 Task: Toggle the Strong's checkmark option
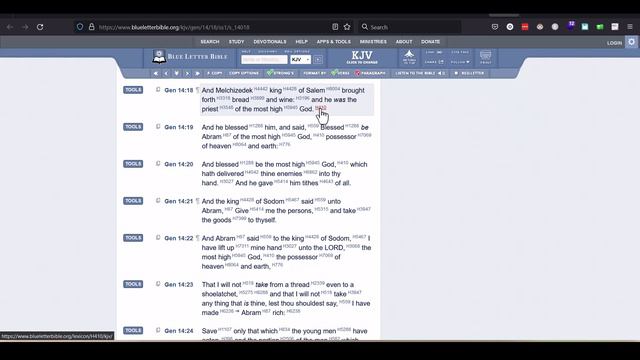point(280,73)
